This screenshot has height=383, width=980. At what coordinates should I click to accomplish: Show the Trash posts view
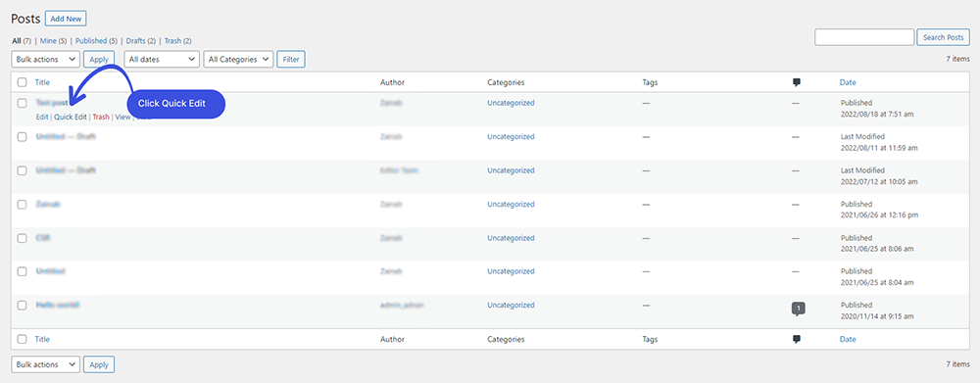coord(172,40)
